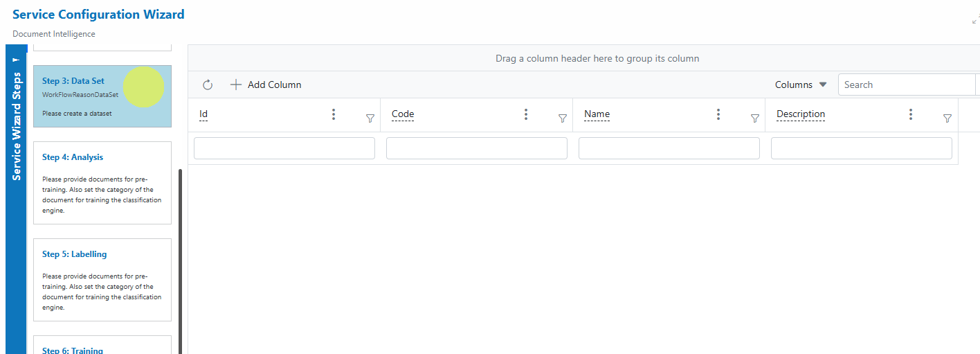The image size is (980, 354).
Task: Focus the Search input field
Action: click(907, 85)
